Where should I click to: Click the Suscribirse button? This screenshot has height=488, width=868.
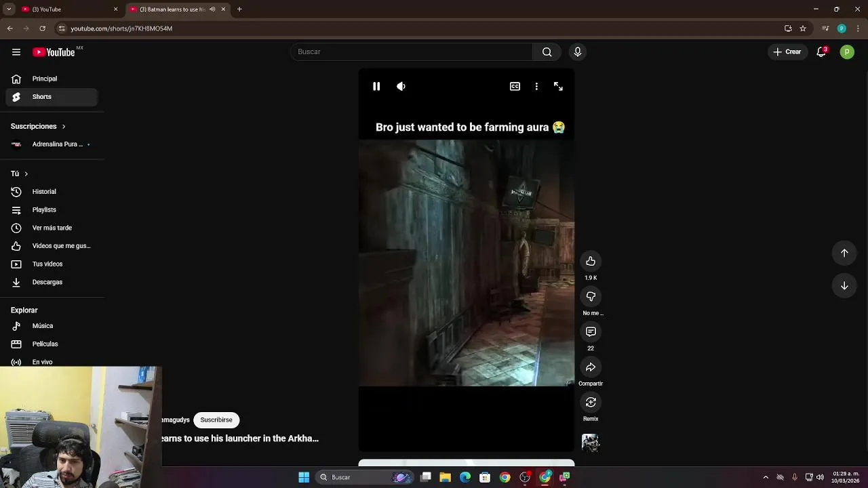[216, 420]
